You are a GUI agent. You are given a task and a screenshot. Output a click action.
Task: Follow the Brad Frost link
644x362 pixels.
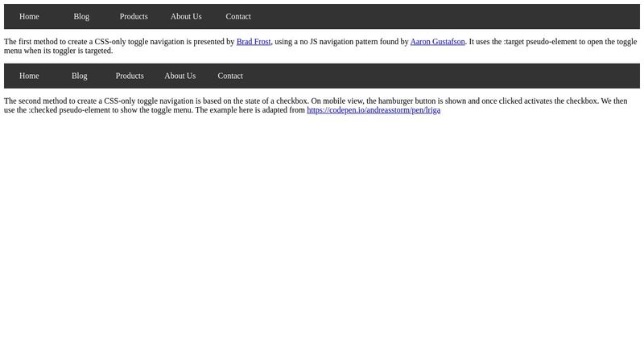pyautogui.click(x=254, y=42)
